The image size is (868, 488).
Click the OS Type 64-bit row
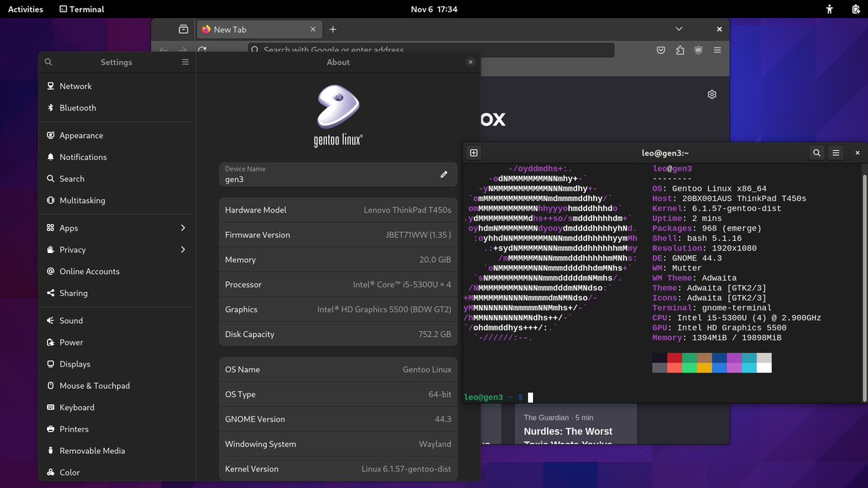pos(339,395)
